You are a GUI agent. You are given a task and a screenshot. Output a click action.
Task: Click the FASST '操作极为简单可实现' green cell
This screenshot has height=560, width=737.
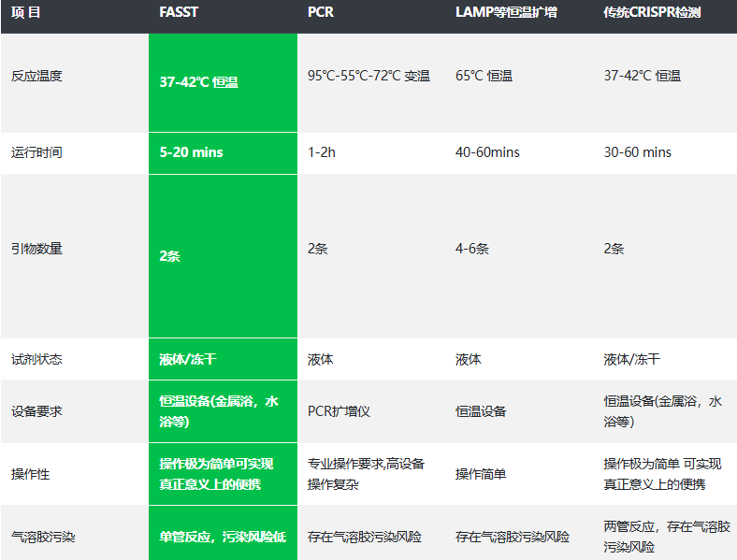coord(223,474)
